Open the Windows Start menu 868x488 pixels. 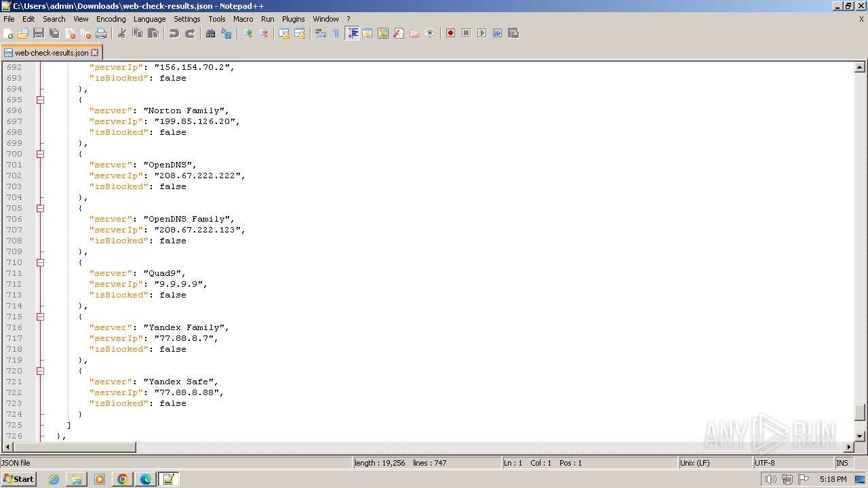19,479
